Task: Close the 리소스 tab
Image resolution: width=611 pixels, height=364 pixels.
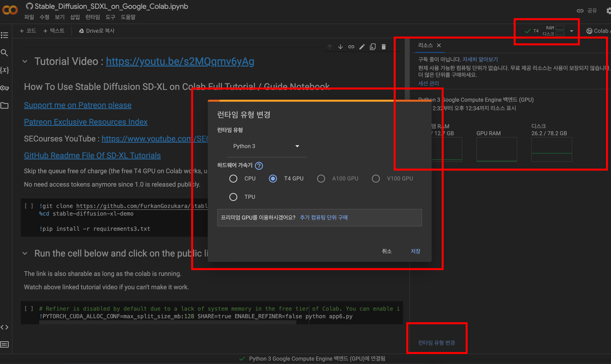Action: [x=439, y=45]
